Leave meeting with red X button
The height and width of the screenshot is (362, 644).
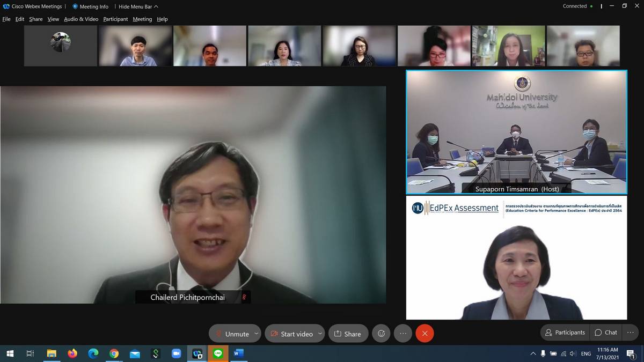425,334
